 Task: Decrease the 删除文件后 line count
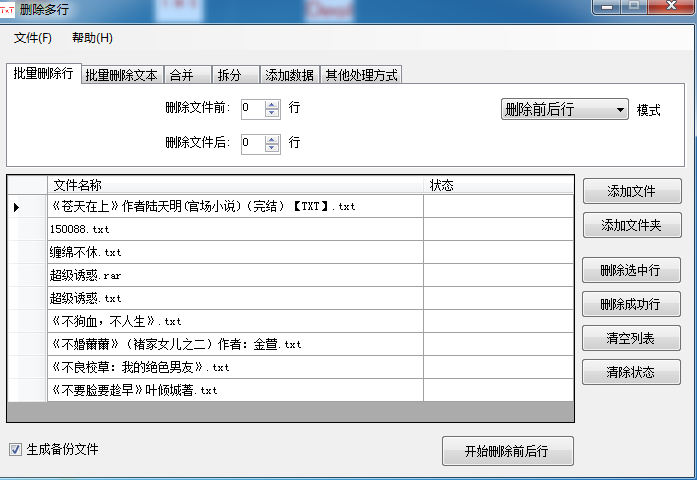272,148
